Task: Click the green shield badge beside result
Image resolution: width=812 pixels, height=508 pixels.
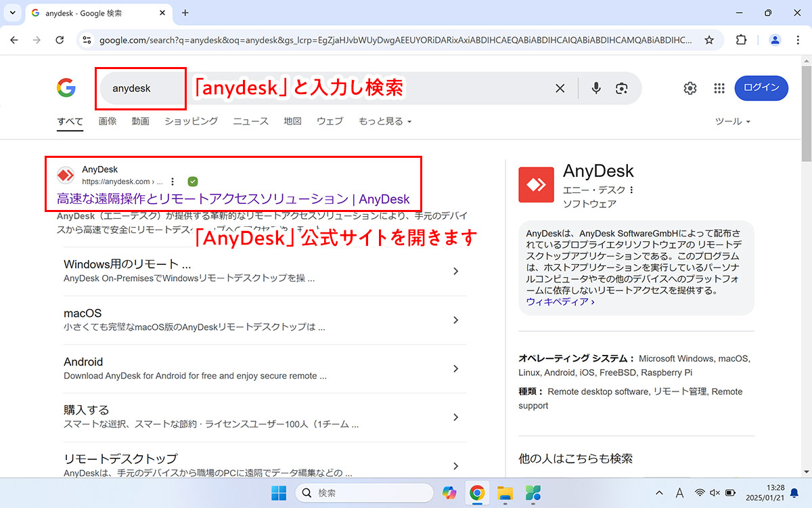Action: [193, 182]
